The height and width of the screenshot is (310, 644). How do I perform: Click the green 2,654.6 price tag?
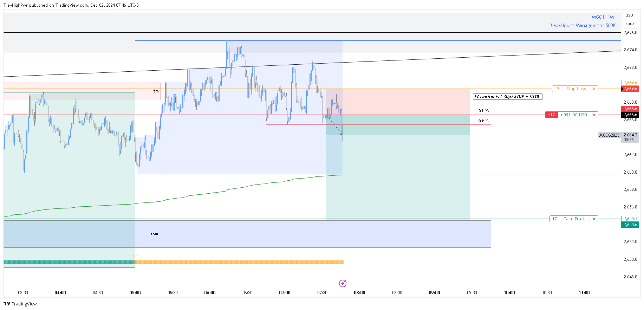click(630, 225)
